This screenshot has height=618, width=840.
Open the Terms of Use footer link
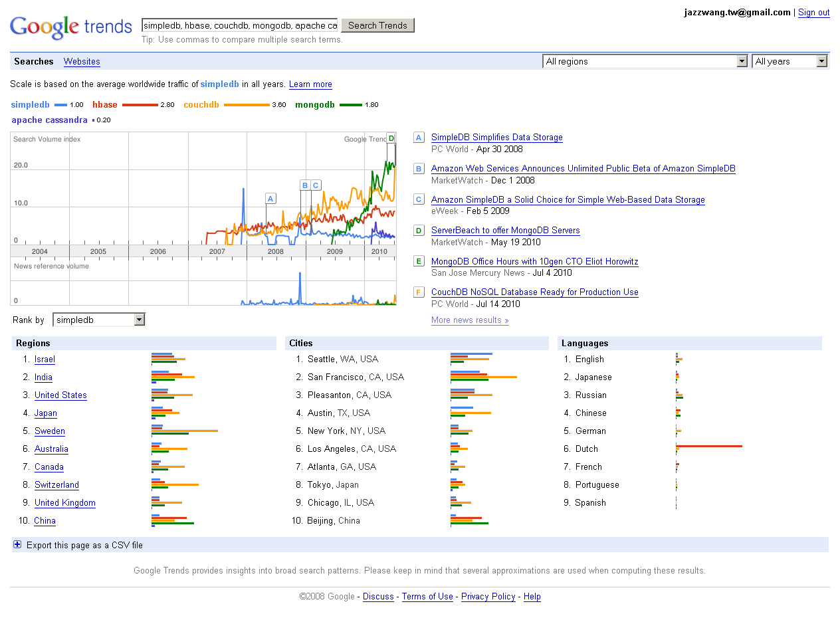coord(427,596)
